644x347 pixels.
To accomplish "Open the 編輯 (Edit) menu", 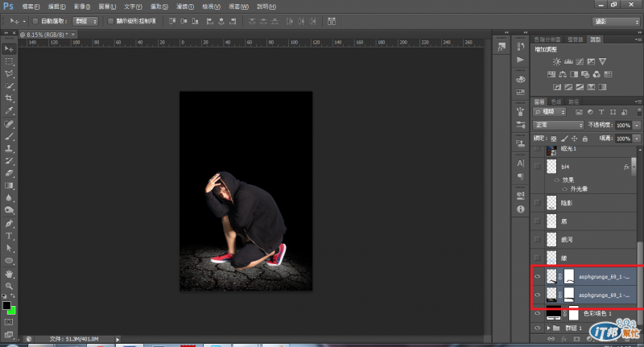I will [x=56, y=6].
